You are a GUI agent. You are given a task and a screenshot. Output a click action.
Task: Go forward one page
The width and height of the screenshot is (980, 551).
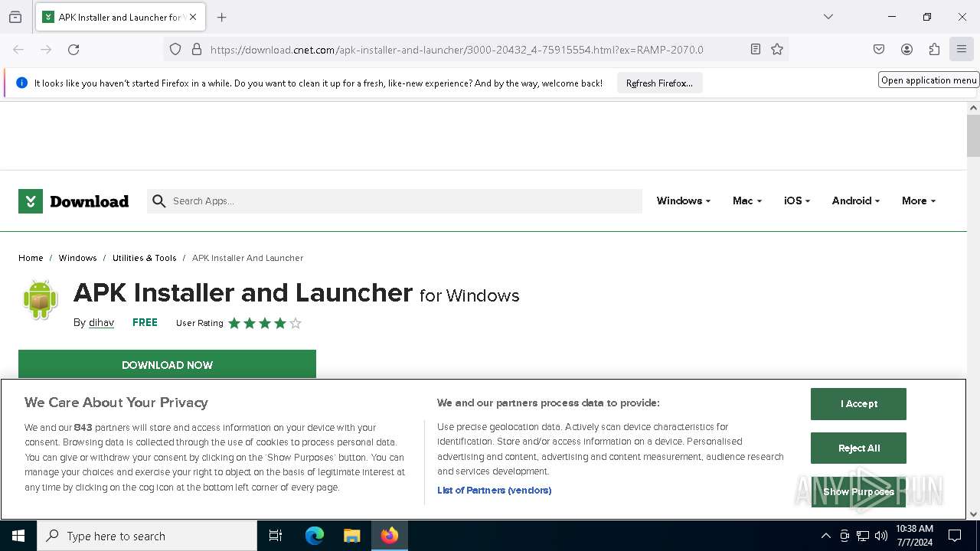pos(46,50)
